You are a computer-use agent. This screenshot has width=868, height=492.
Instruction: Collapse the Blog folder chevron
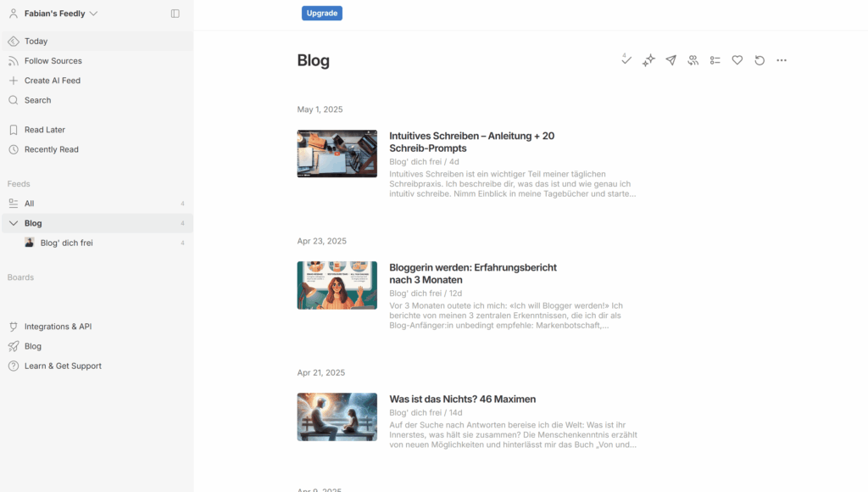point(14,223)
